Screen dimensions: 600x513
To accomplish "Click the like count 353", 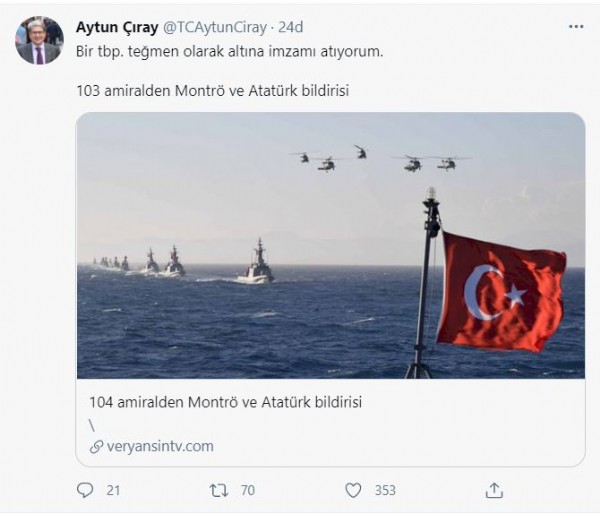I will pos(385,490).
